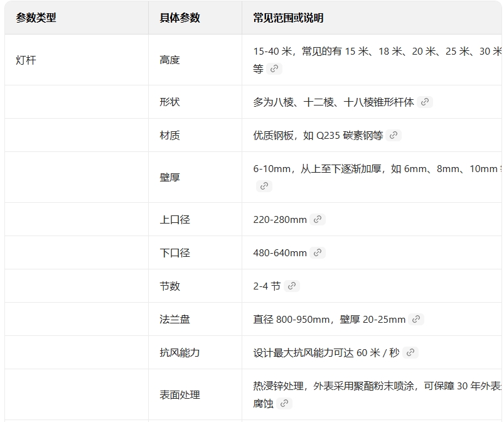504x422 pixels.
Task: Select the 具体参数 column header
Action: pos(180,18)
